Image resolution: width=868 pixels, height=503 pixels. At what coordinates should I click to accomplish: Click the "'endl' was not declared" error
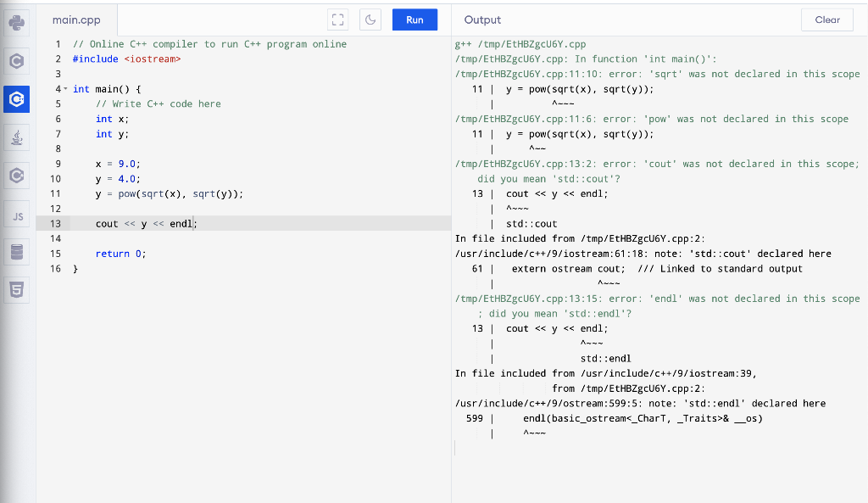point(658,298)
